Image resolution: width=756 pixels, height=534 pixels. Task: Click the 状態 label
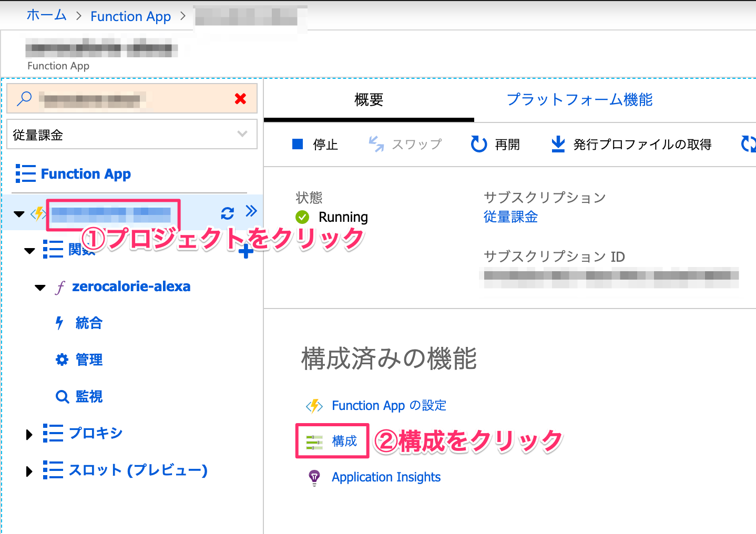click(309, 198)
